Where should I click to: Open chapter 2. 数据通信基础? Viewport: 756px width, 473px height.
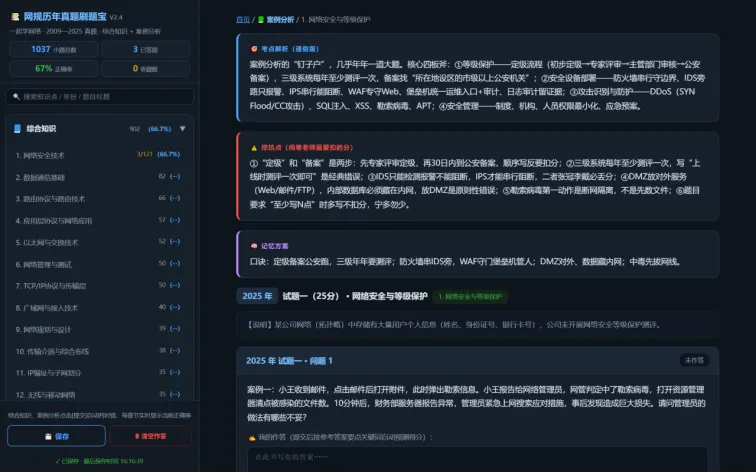(99, 177)
